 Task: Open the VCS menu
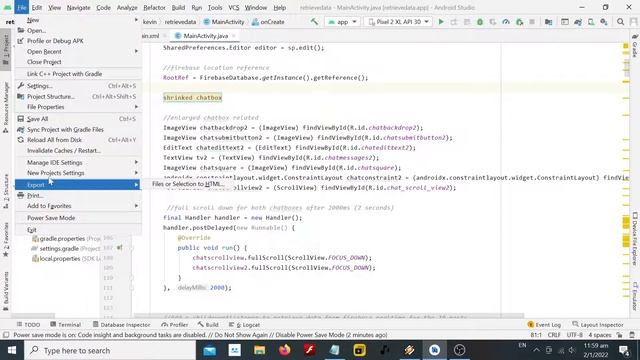coord(233,7)
